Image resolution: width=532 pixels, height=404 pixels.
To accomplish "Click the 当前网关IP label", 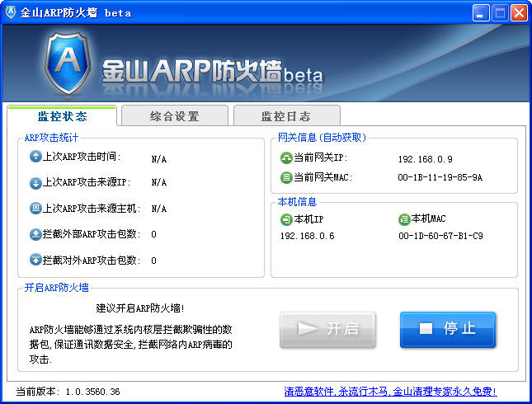I will tap(321, 157).
